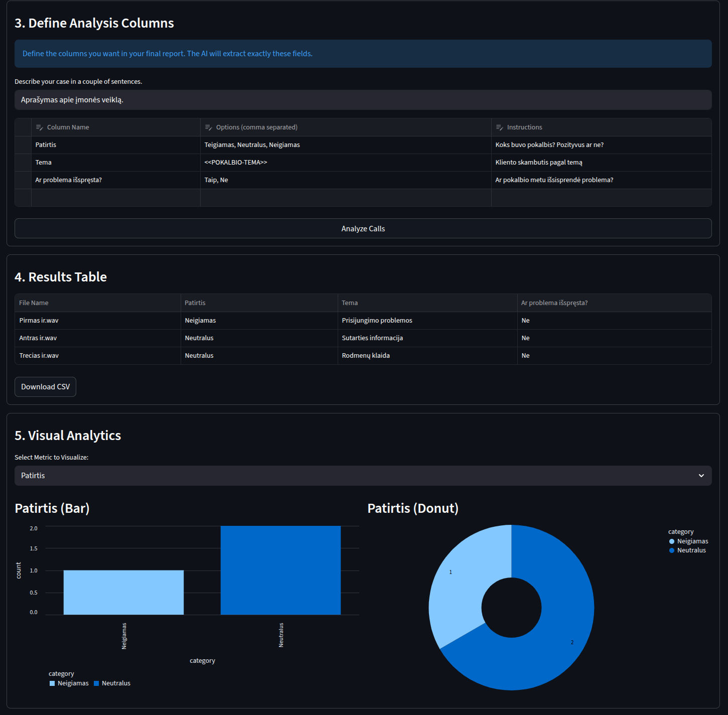The height and width of the screenshot is (715, 728).
Task: Click the Neutralus bar in the bar chart
Action: coord(280,570)
